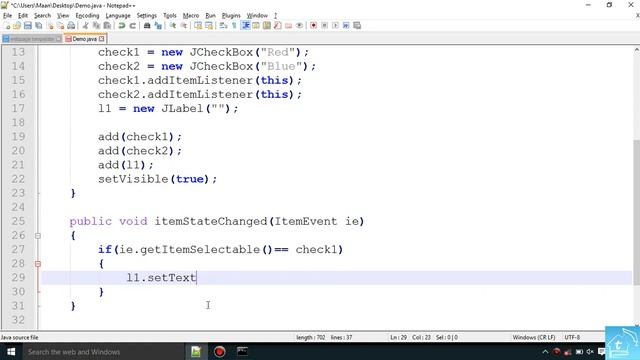
Task: Open the Window menu
Action: tap(257, 16)
